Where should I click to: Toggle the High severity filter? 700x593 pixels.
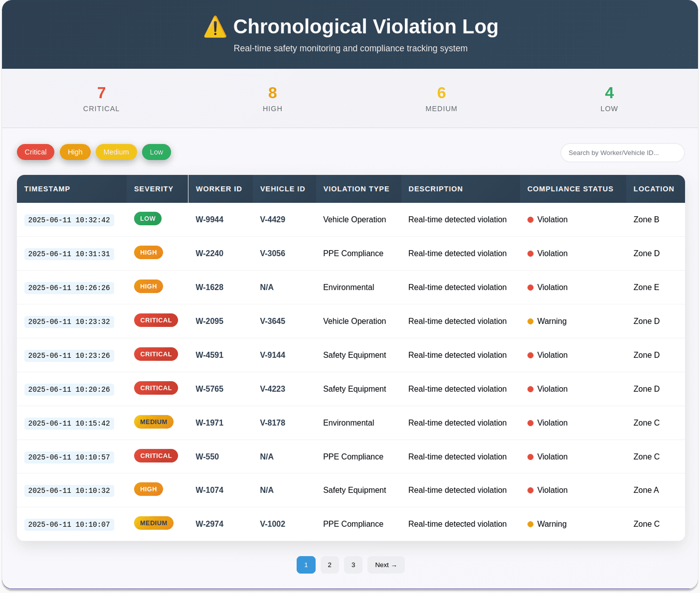click(75, 152)
